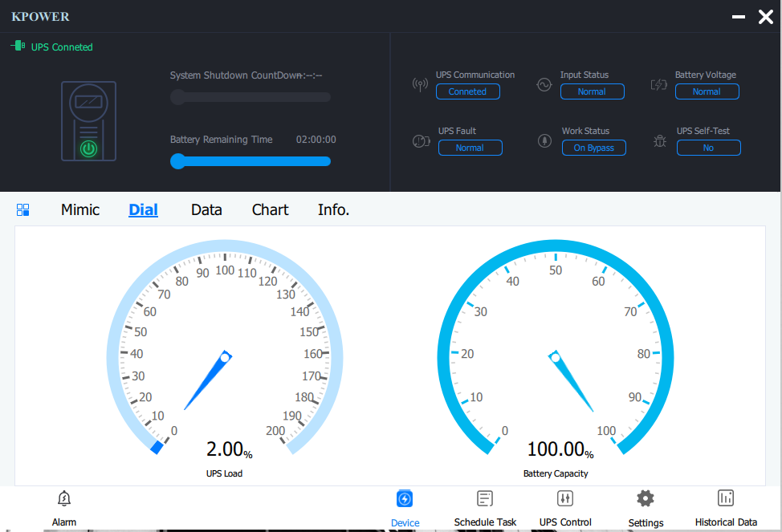Click the 2.00% UPS Load reading

(230, 449)
